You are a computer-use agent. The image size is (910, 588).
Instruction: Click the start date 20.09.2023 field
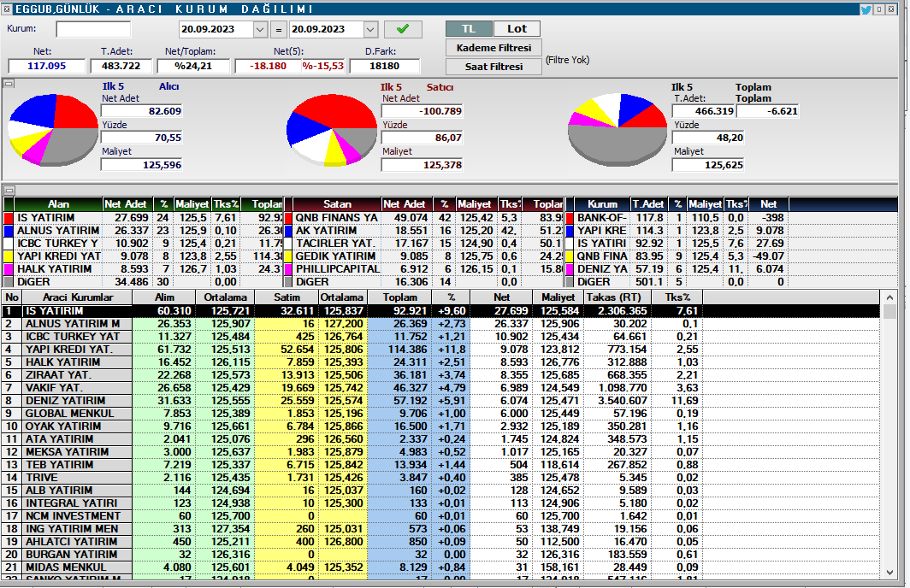pos(216,29)
